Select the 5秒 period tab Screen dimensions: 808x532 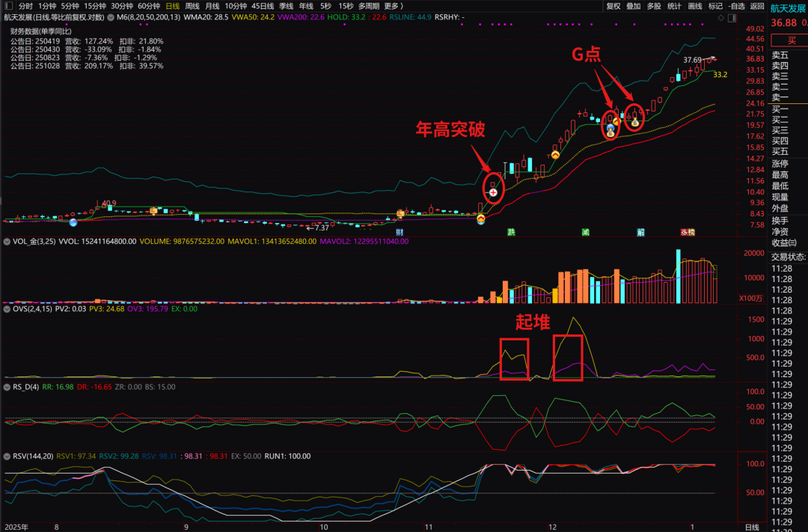pos(325,6)
